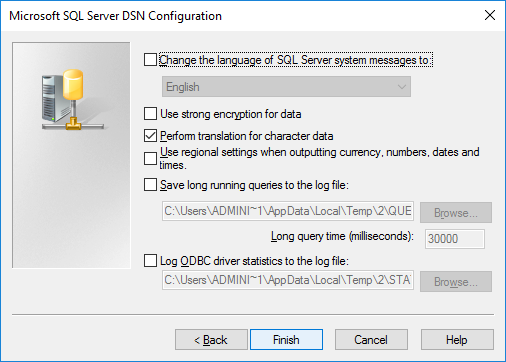The width and height of the screenshot is (506, 362).
Task: Click the Microsoft SQL Server DSN Configuration title
Action: pyautogui.click(x=115, y=16)
